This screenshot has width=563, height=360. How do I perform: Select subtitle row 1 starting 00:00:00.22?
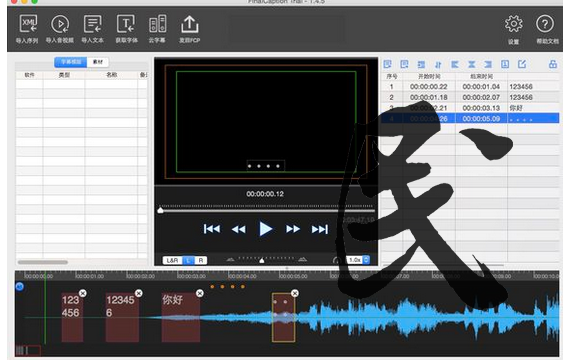(470, 87)
